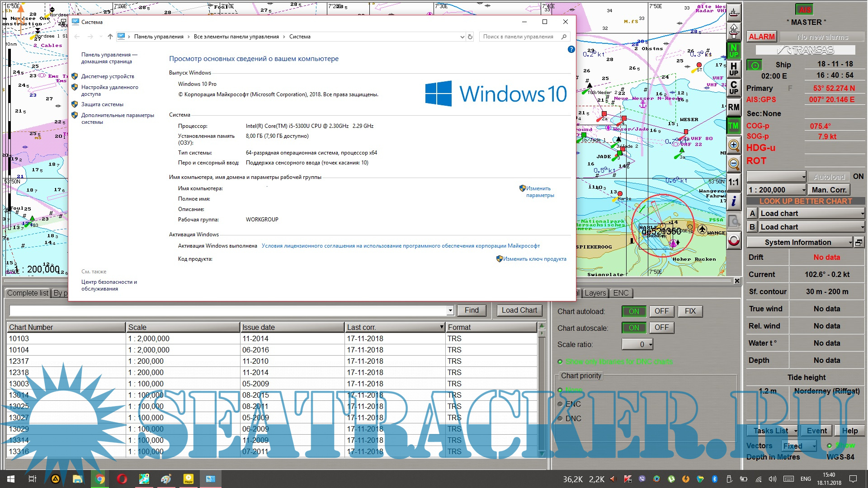Open the Complete list tab
Screen dimensions: 868x488
(x=28, y=293)
